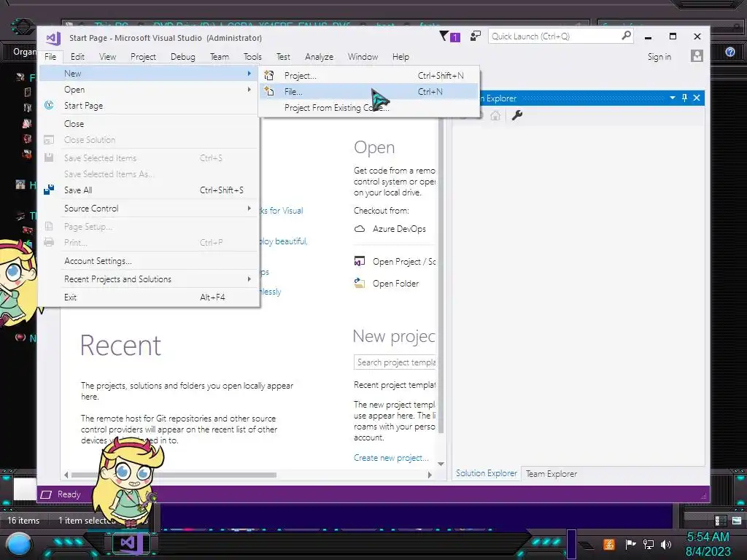The width and height of the screenshot is (747, 560).
Task: Click the taskbar clock 5:54 AM
Action: (x=708, y=537)
